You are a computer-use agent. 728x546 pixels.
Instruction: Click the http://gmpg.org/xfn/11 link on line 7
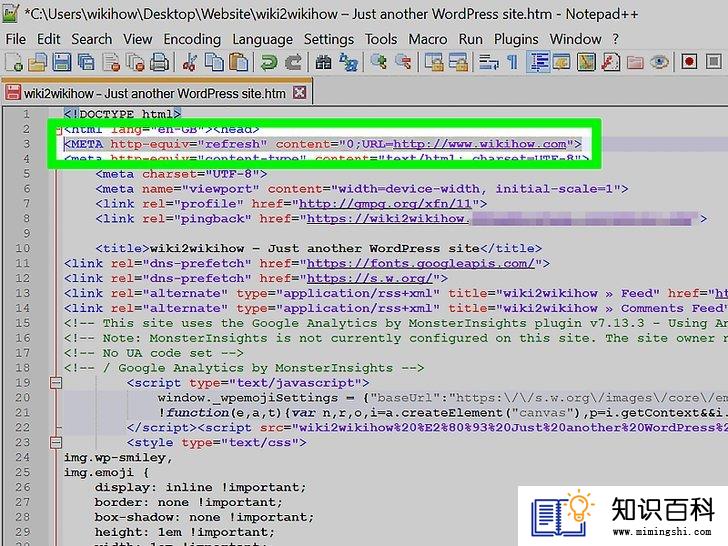click(385, 204)
